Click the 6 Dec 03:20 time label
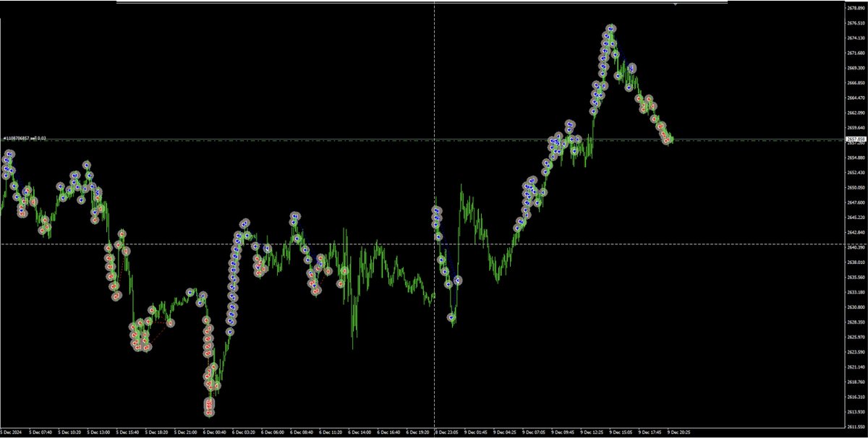The height and width of the screenshot is (438, 868). [244, 432]
